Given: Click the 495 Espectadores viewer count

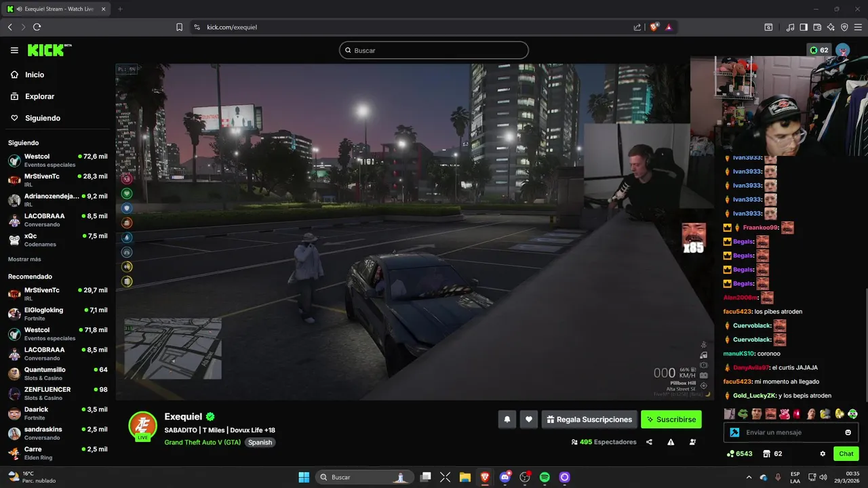Looking at the screenshot, I should [604, 442].
